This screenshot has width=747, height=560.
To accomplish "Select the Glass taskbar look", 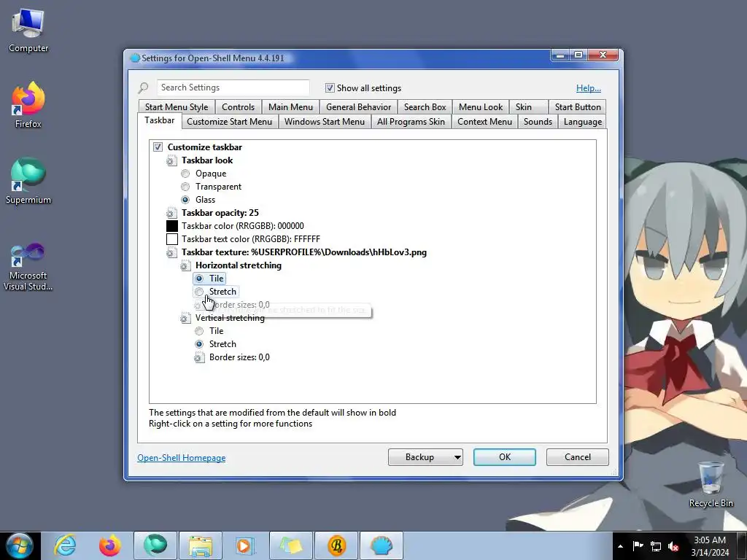I will tap(185, 200).
